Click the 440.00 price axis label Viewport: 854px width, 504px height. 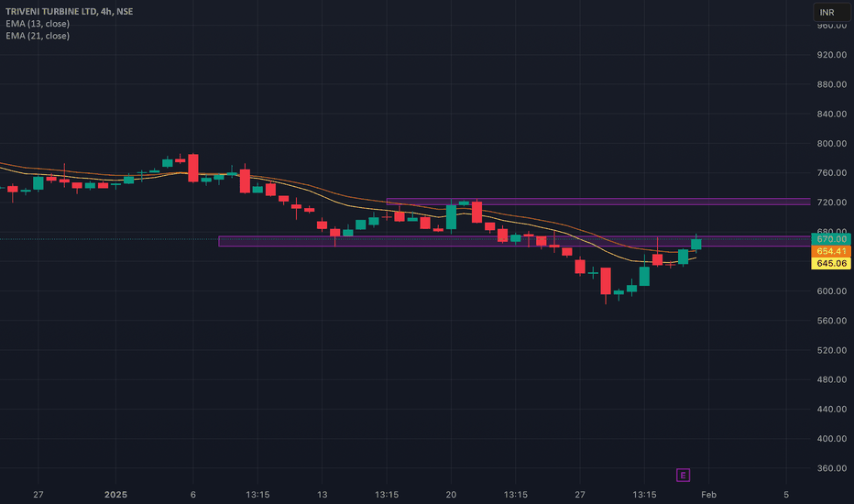(832, 409)
